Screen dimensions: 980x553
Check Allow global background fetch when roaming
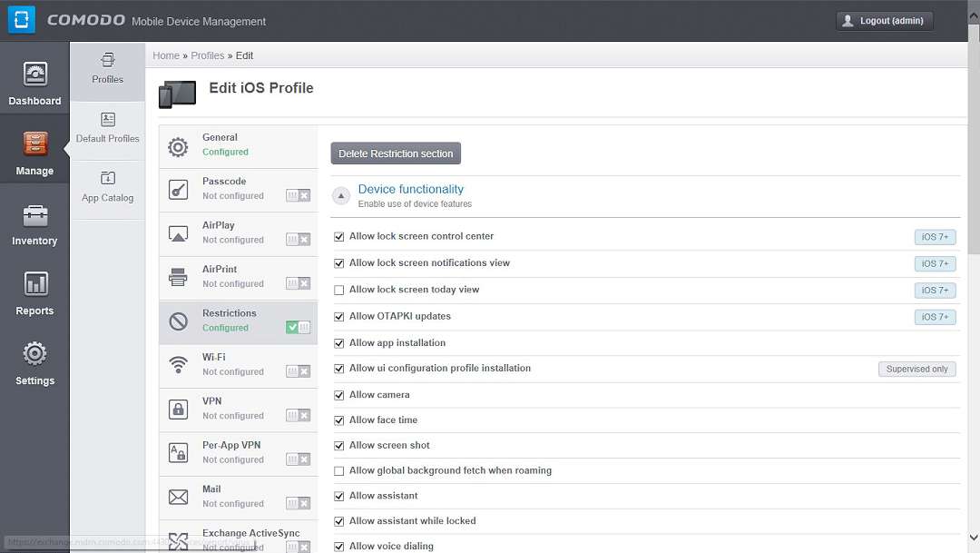[x=338, y=471]
